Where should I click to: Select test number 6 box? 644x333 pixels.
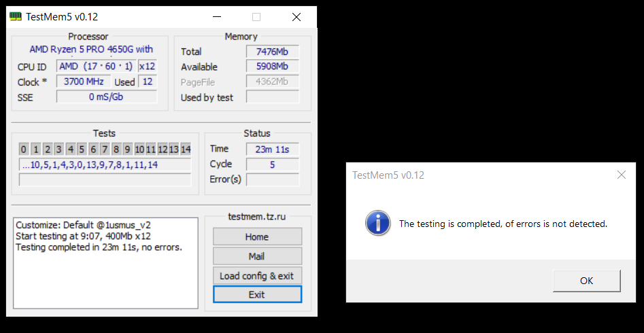pyautogui.click(x=93, y=149)
